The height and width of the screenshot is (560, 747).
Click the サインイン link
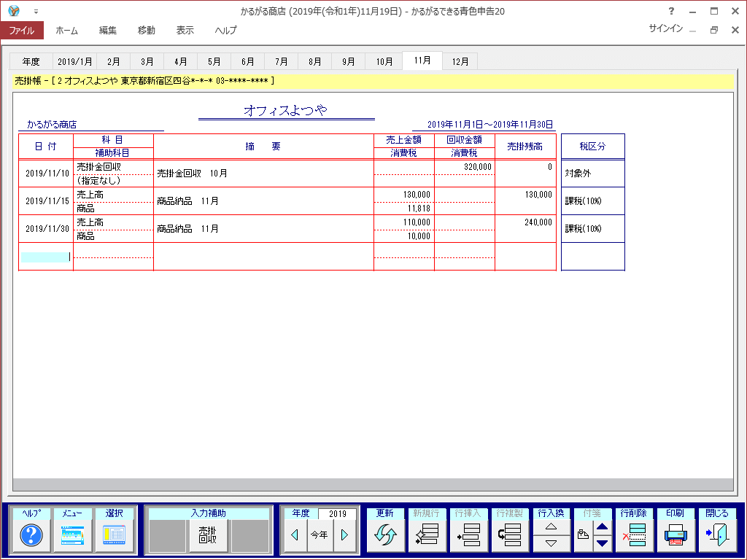[x=665, y=28]
